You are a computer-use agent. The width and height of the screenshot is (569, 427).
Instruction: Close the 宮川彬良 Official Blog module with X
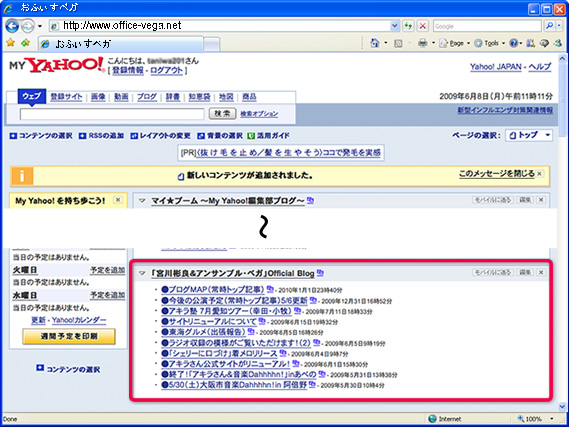pos(541,272)
